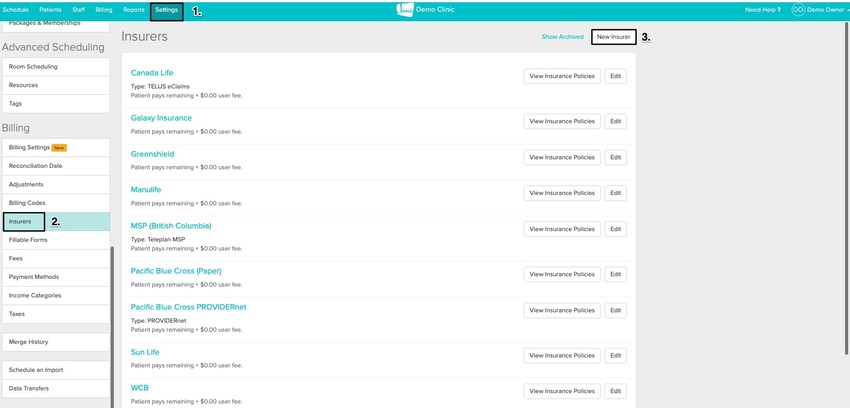850x408 pixels.
Task: Open the WCB insurer
Action: pyautogui.click(x=139, y=388)
